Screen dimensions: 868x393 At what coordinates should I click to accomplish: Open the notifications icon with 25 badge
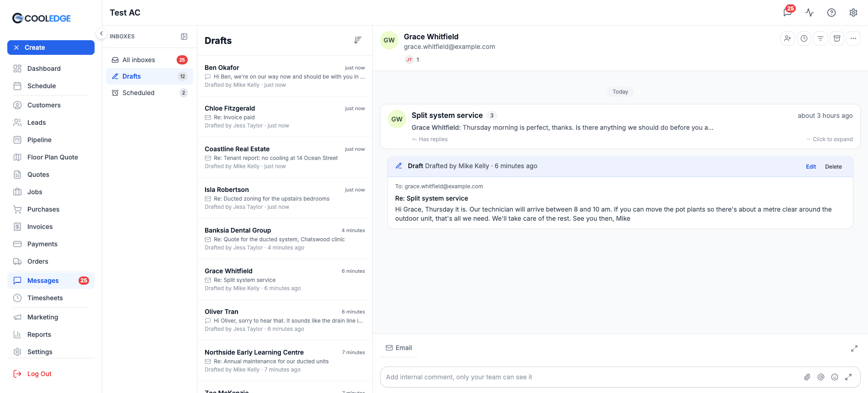click(x=788, y=12)
